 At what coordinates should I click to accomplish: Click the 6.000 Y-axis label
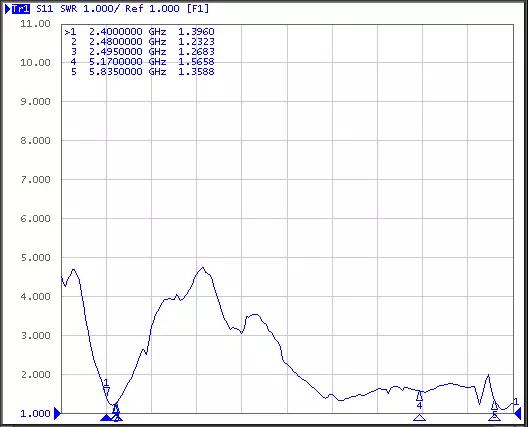coord(35,219)
